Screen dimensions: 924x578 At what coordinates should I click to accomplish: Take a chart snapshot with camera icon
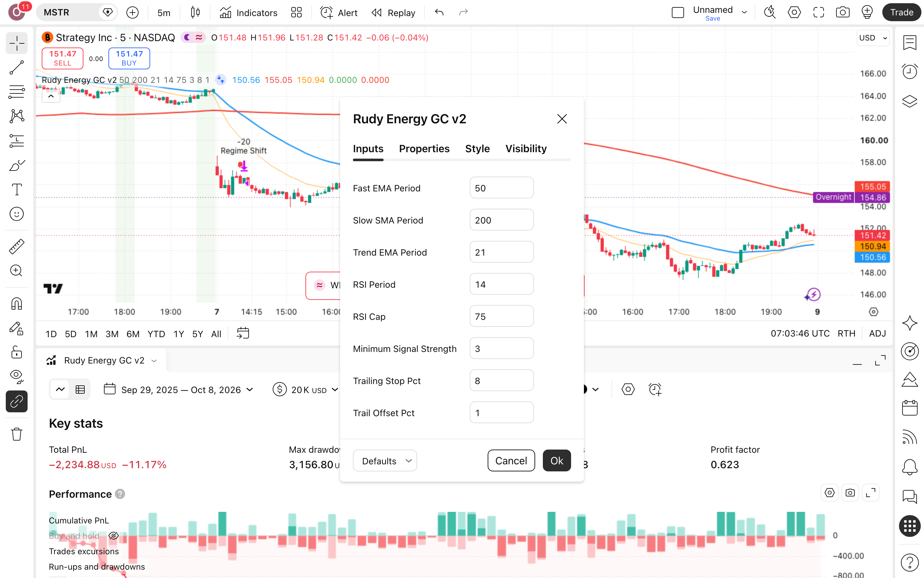pyautogui.click(x=843, y=13)
